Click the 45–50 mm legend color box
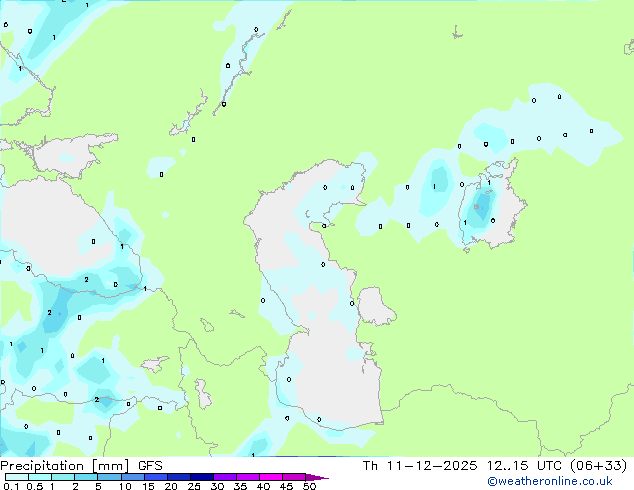The image size is (634, 490). tap(294, 477)
